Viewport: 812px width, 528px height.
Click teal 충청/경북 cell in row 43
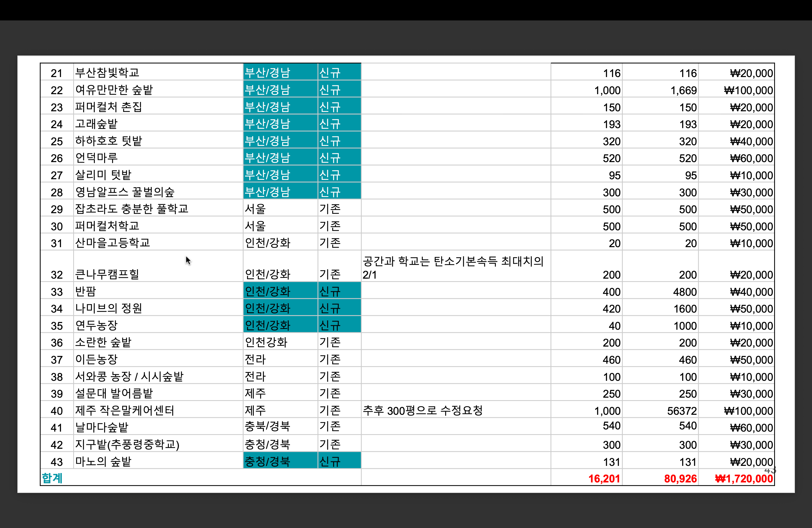pyautogui.click(x=267, y=461)
